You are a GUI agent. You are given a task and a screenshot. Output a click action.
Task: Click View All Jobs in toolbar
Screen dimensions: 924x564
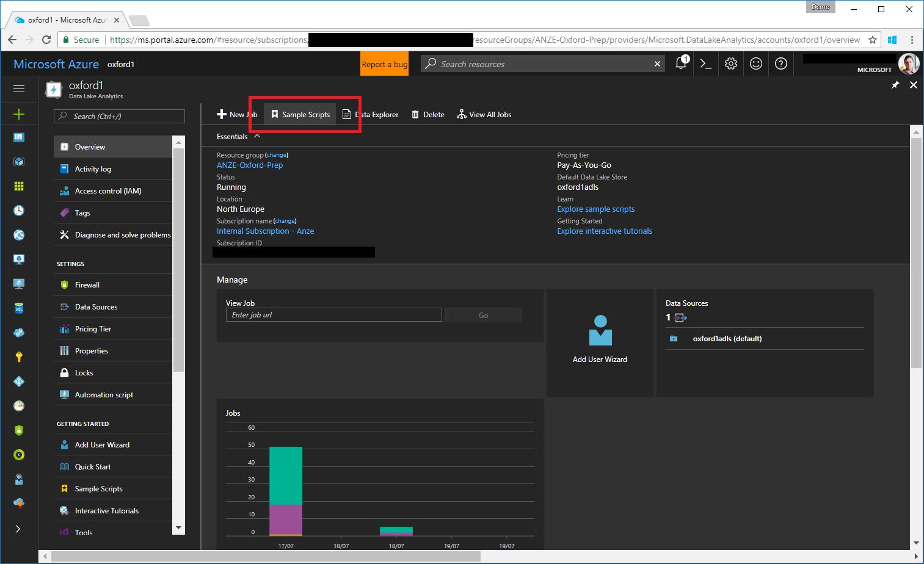pos(484,114)
